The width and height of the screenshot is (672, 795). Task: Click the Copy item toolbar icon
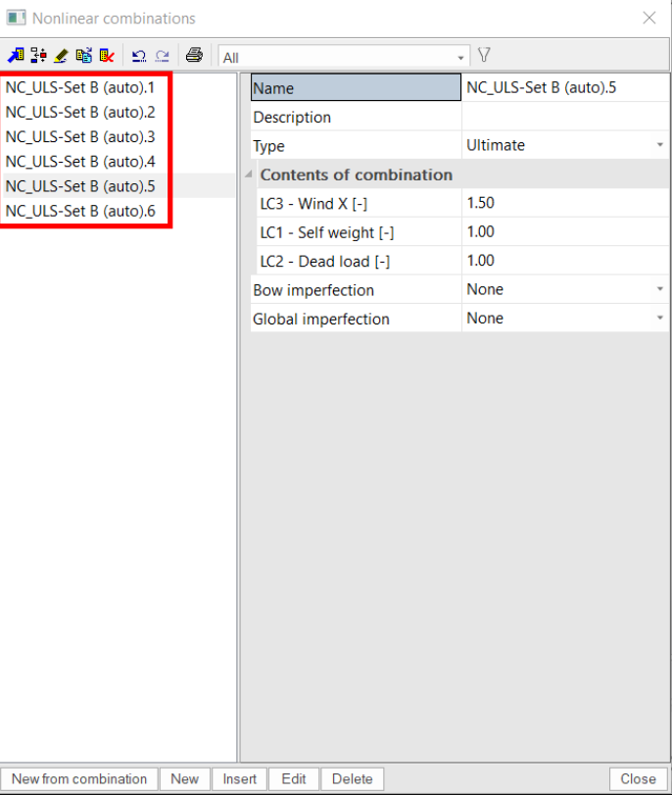[83, 55]
